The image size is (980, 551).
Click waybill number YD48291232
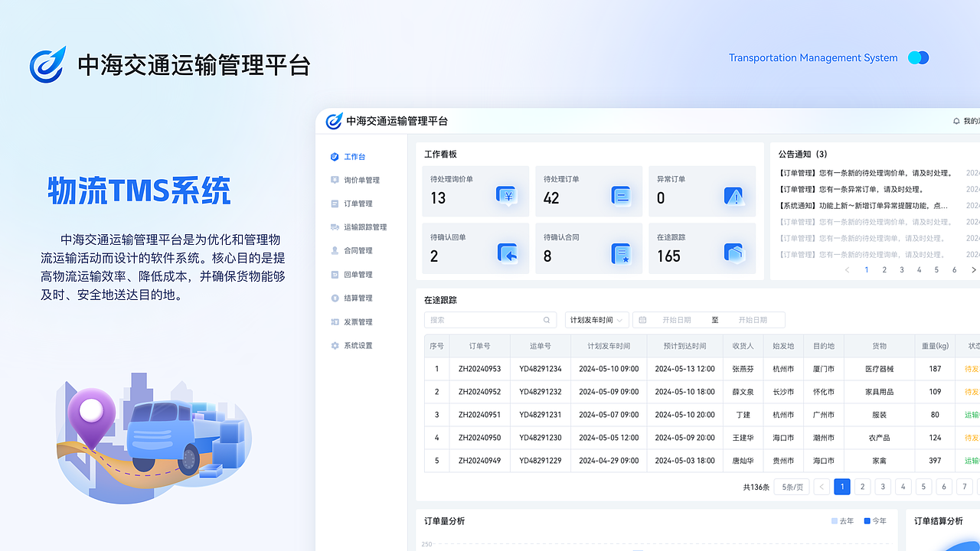tap(541, 392)
